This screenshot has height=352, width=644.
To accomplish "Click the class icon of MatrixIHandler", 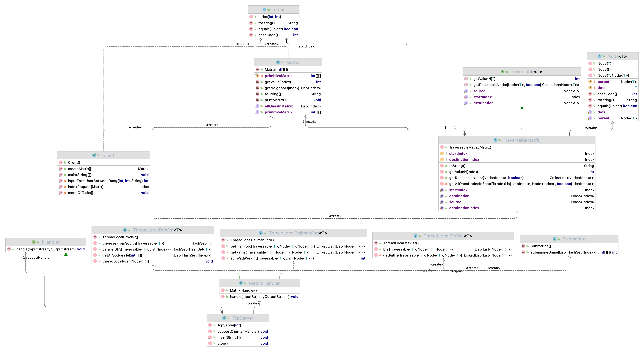I will click(x=241, y=283).
